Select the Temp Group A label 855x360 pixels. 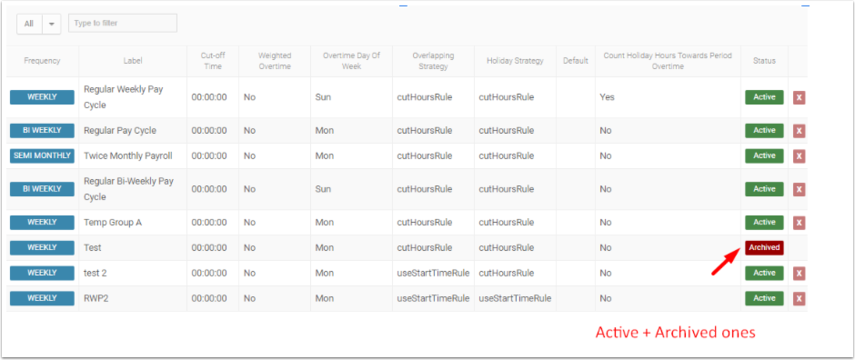point(112,222)
